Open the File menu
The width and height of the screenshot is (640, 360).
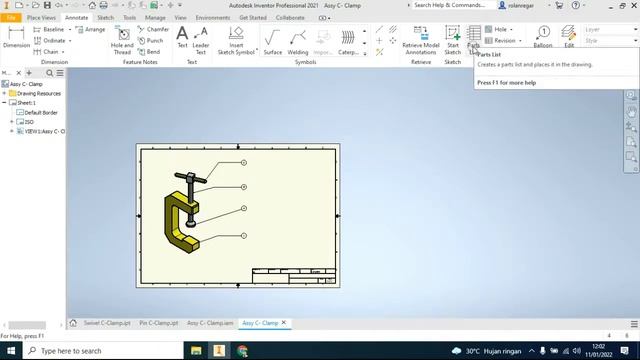coord(11,18)
